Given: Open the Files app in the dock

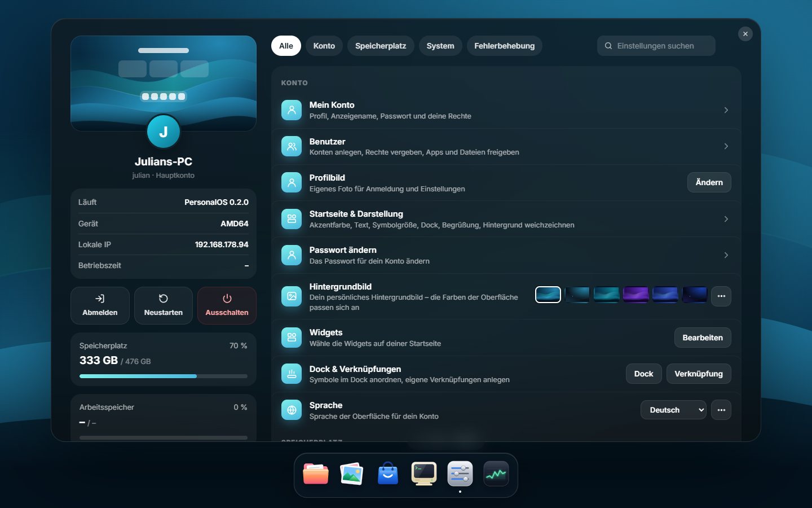Looking at the screenshot, I should (316, 474).
